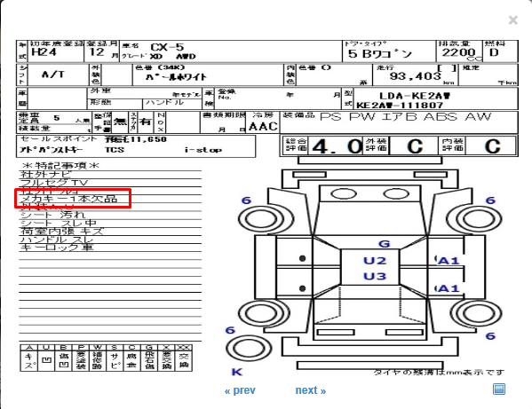The height and width of the screenshot is (409, 532).
Task: Click the blue expand image icon
Action: [499, 389]
